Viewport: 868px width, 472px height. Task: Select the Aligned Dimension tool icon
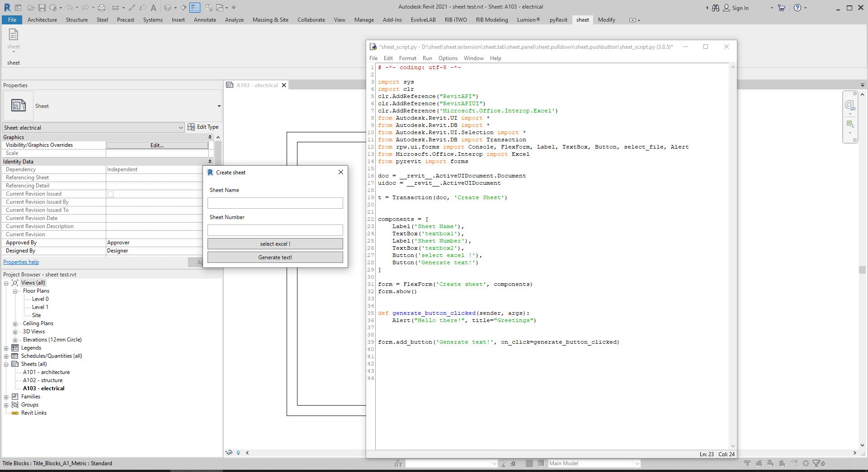pyautogui.click(x=132, y=8)
